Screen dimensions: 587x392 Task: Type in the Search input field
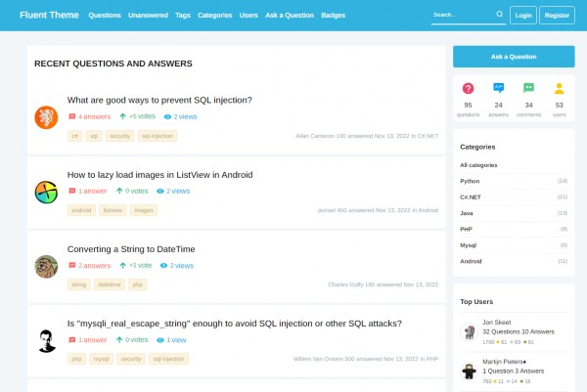pyautogui.click(x=460, y=16)
